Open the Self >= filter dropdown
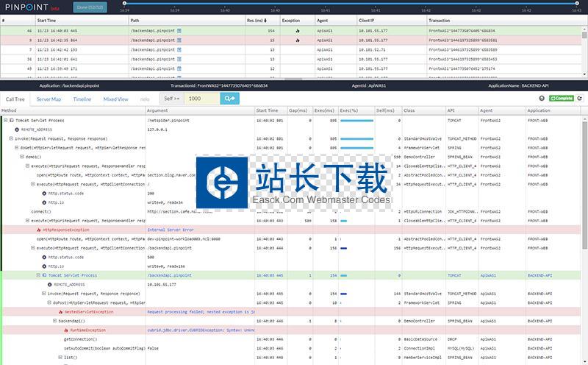Image resolution: width=588 pixels, height=365 pixels. [171, 98]
